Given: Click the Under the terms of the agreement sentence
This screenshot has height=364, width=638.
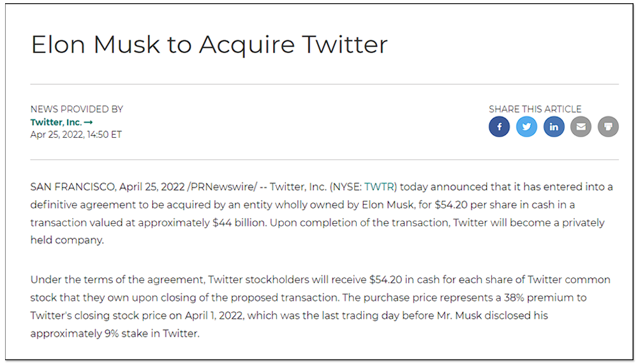Looking at the screenshot, I should point(118,280).
